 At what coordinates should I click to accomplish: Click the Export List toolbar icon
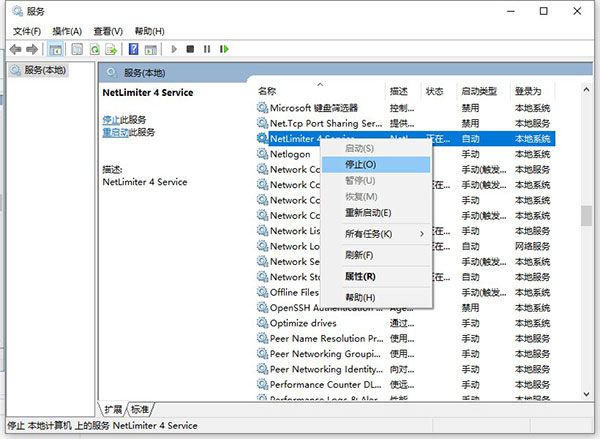coord(110,48)
